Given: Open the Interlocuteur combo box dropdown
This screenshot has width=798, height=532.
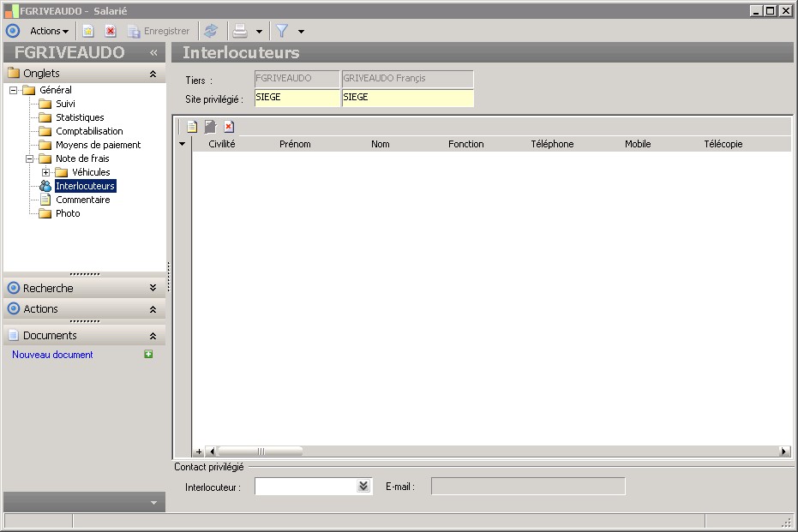Looking at the screenshot, I should click(363, 487).
